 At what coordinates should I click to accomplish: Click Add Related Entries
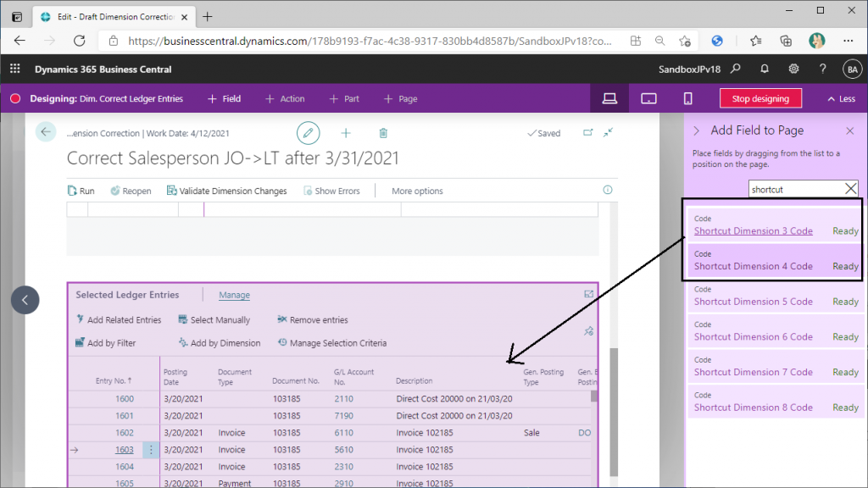[x=119, y=319]
